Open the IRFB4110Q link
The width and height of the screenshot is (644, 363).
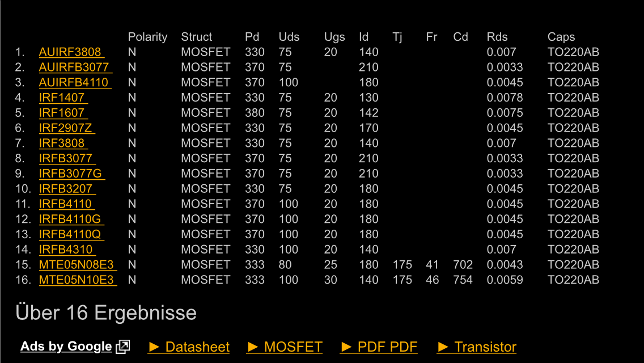pyautogui.click(x=70, y=234)
